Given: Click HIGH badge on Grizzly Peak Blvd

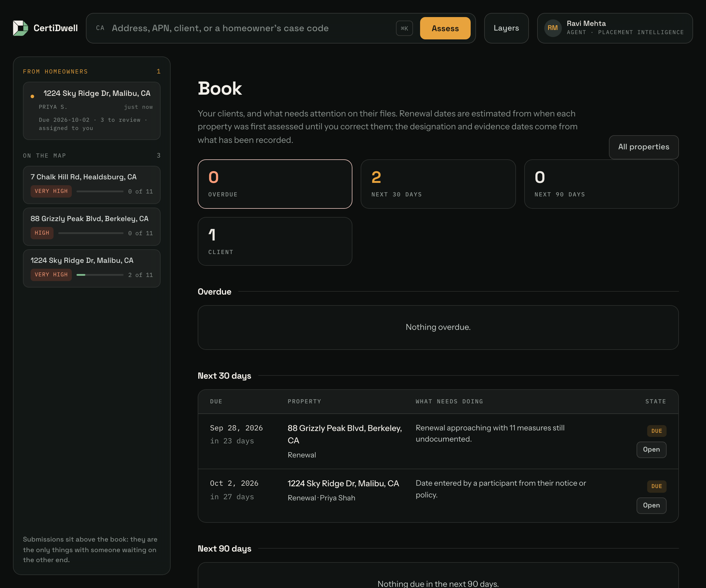Looking at the screenshot, I should click(x=42, y=233).
